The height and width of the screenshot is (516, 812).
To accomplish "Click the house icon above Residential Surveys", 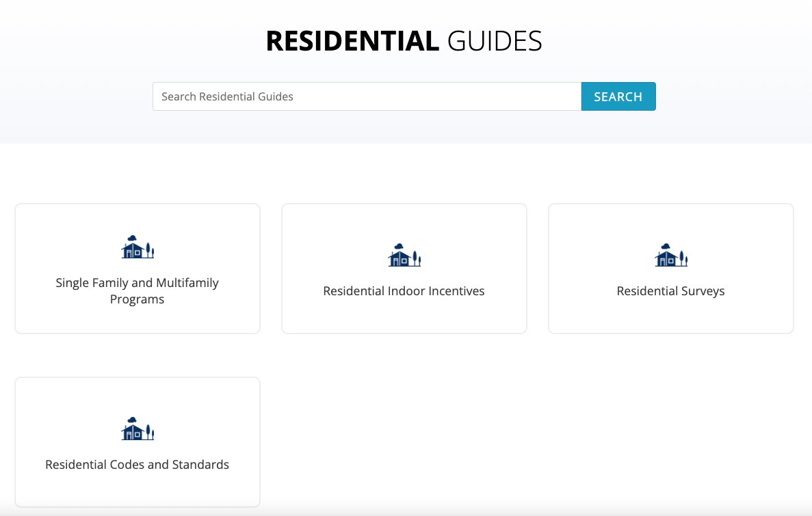I will pos(670,255).
